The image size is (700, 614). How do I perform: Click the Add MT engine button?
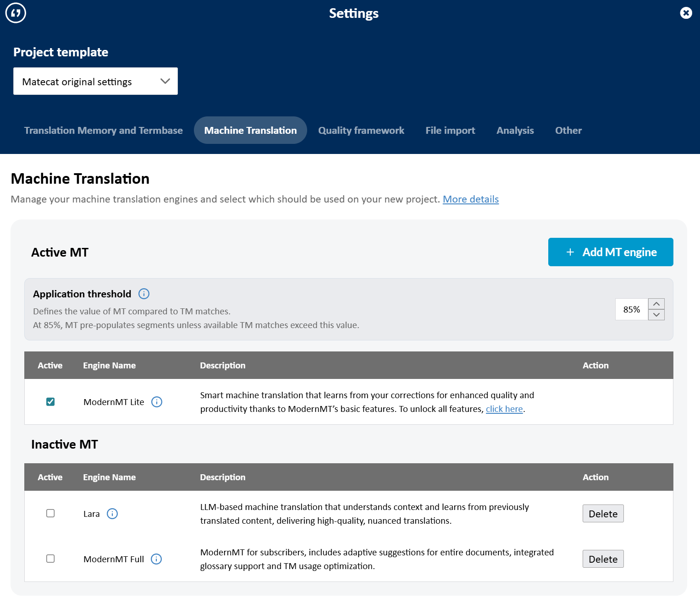611,252
